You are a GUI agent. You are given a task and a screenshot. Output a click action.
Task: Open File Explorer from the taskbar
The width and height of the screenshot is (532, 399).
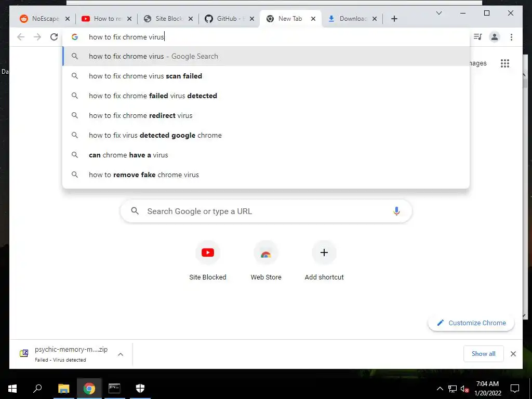click(x=63, y=389)
